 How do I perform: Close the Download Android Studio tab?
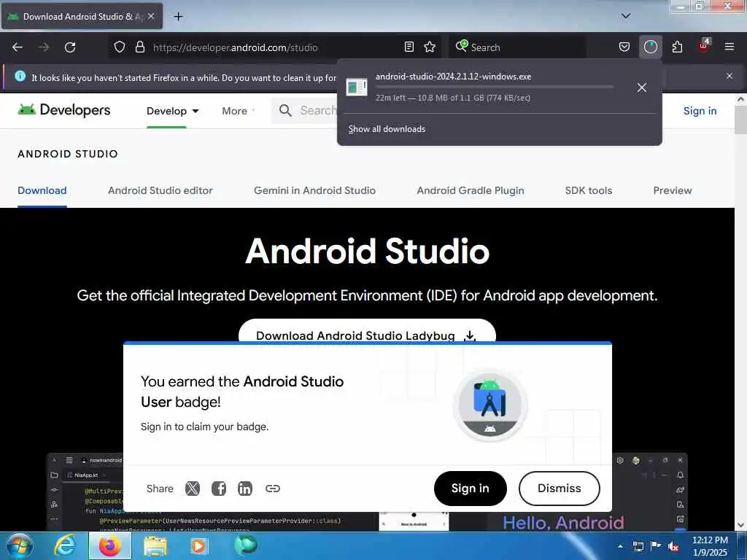click(x=150, y=16)
